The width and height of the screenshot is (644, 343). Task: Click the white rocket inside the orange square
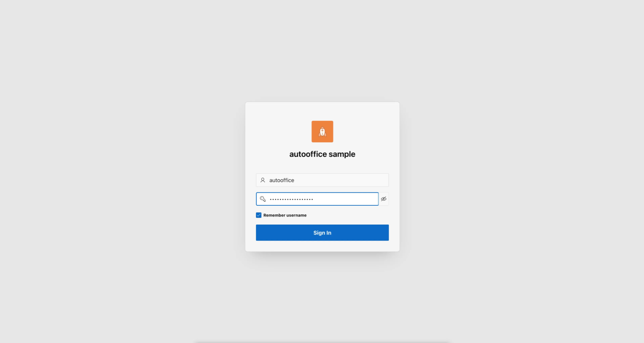coord(322,132)
